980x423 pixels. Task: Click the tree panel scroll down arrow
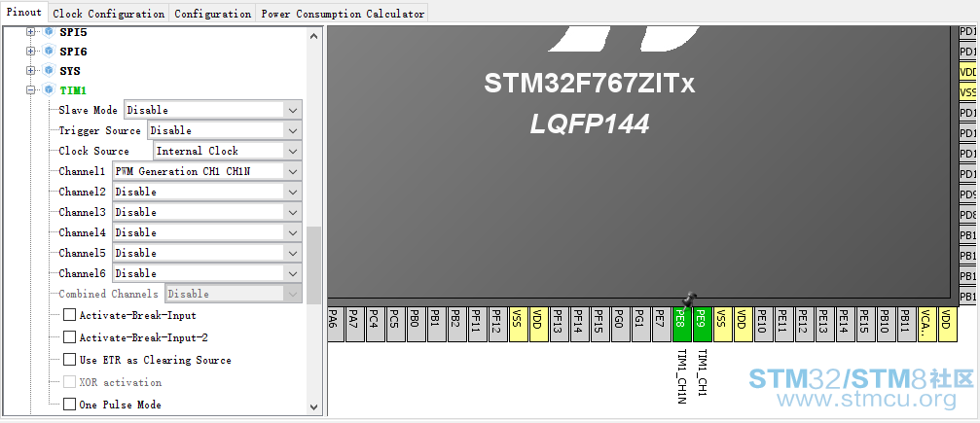point(313,406)
